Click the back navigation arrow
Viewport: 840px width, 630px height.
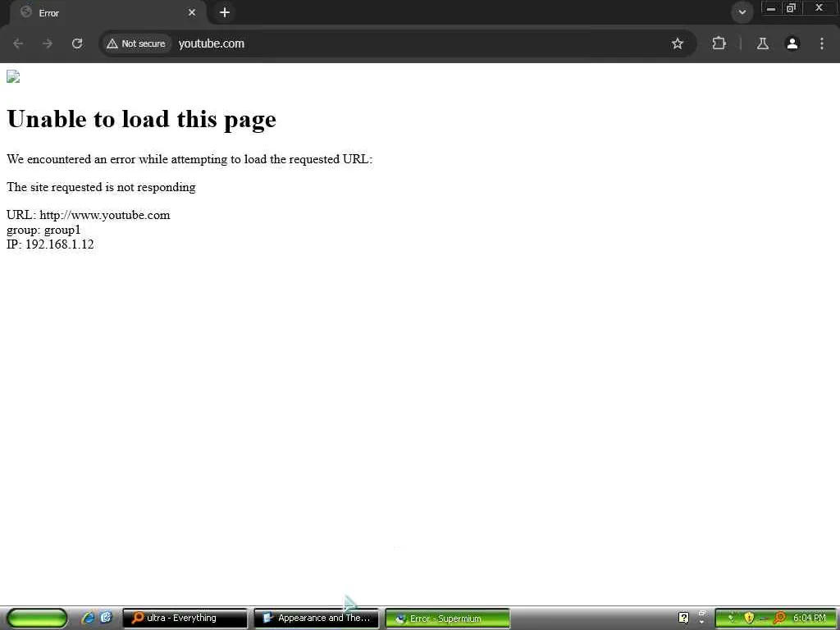pyautogui.click(x=18, y=43)
